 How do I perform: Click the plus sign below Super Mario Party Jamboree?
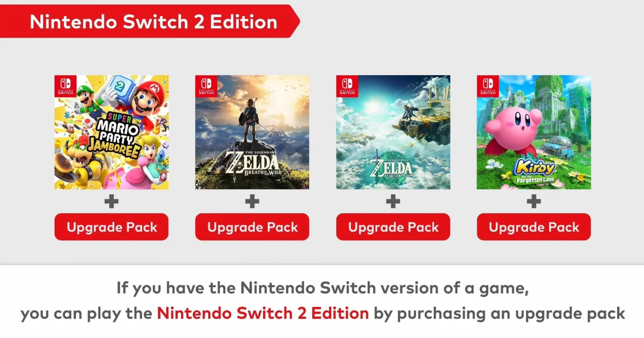111,202
